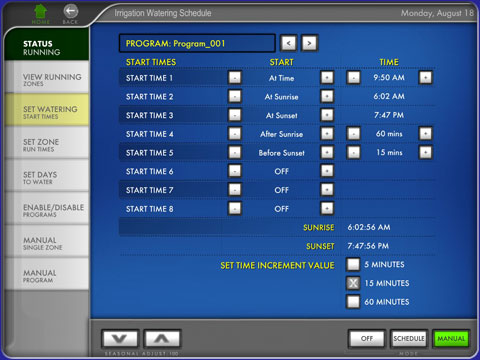The image size is (480, 360).
Task: Select next program with right arrow
Action: (310, 43)
